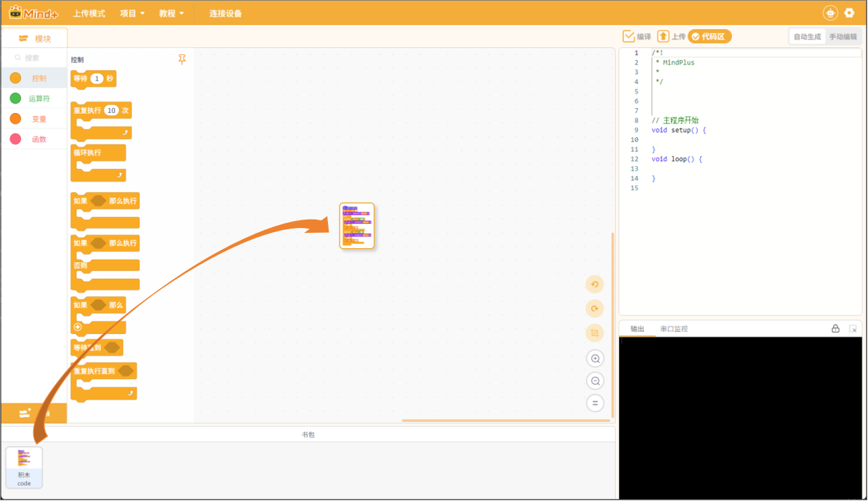Click the plus icon on 如果 那么 block

[x=78, y=326]
